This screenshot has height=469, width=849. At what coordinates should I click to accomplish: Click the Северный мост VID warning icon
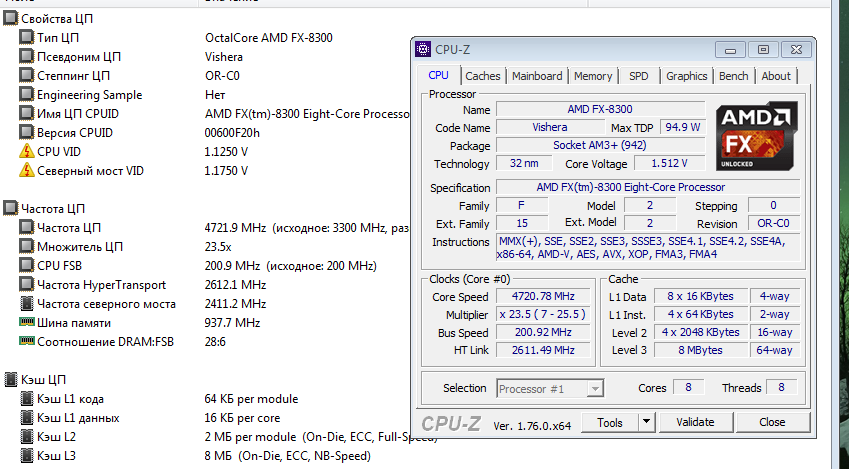pos(26,171)
